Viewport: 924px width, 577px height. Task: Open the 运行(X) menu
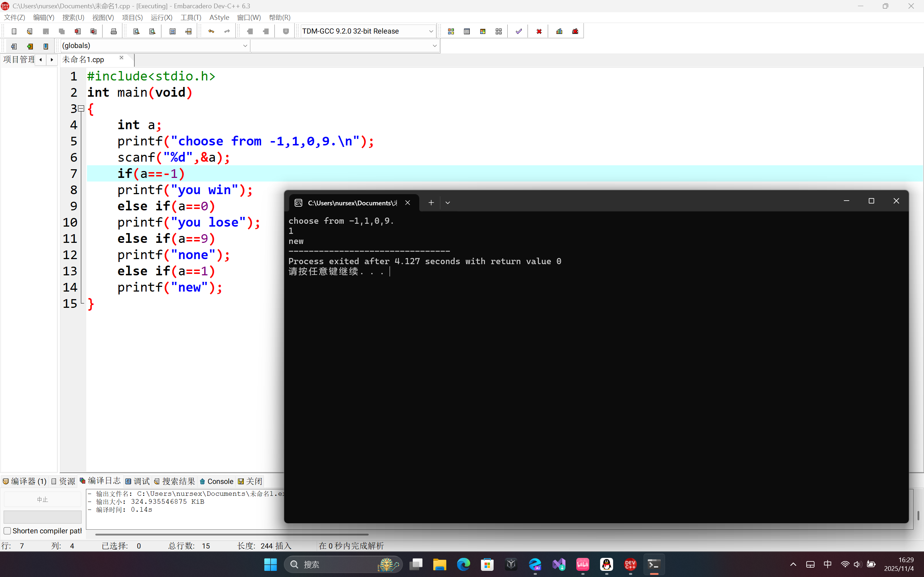click(x=161, y=18)
